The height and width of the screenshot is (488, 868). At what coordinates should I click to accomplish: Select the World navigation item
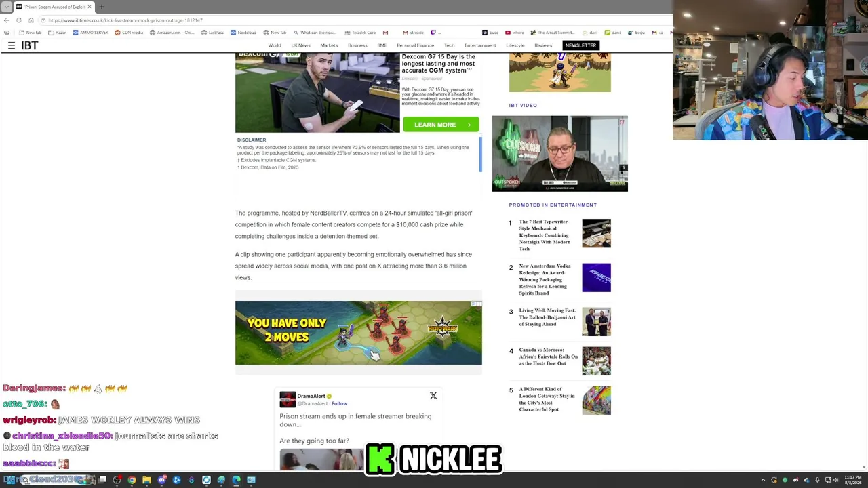275,45
